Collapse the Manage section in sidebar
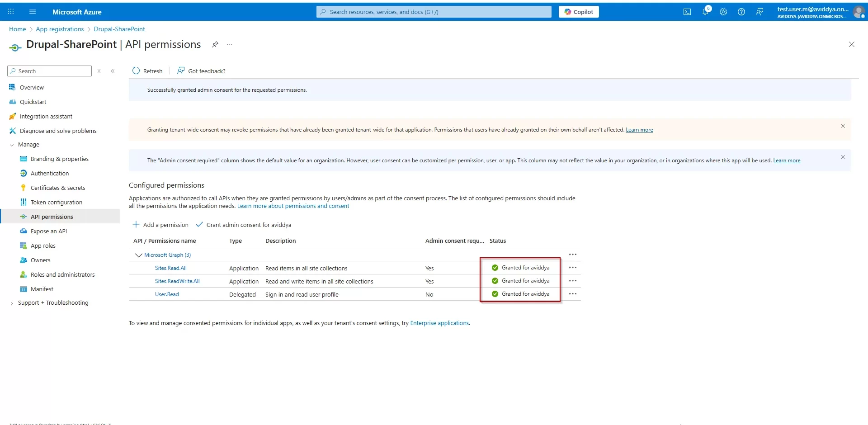This screenshot has width=868, height=425. [x=12, y=145]
